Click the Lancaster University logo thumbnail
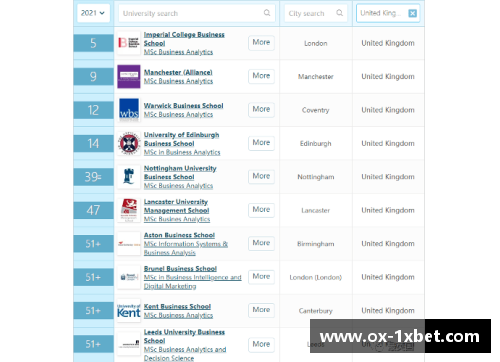Viewport: 500px width, 362px height. 129,210
